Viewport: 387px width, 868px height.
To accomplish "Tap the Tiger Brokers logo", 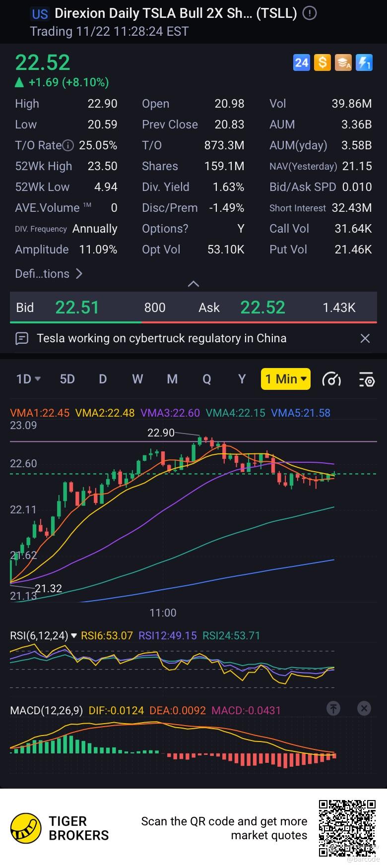I will click(60, 828).
